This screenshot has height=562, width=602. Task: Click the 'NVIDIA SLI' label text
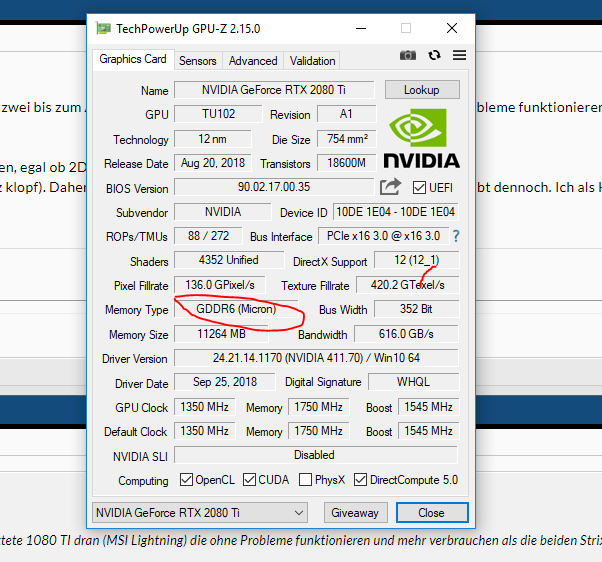pyautogui.click(x=140, y=456)
